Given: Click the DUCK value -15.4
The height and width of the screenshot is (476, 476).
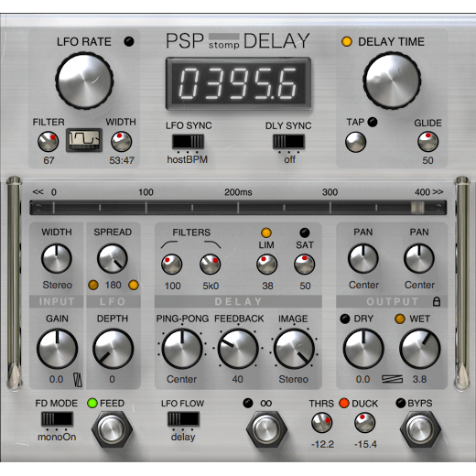Looking at the screenshot, I should [x=365, y=444].
